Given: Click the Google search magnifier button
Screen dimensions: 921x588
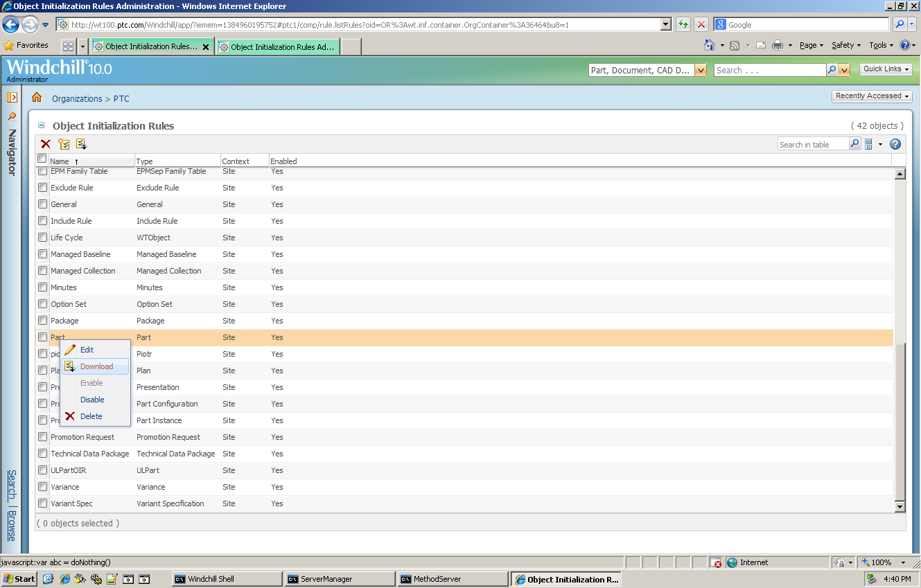Looking at the screenshot, I should coord(900,24).
